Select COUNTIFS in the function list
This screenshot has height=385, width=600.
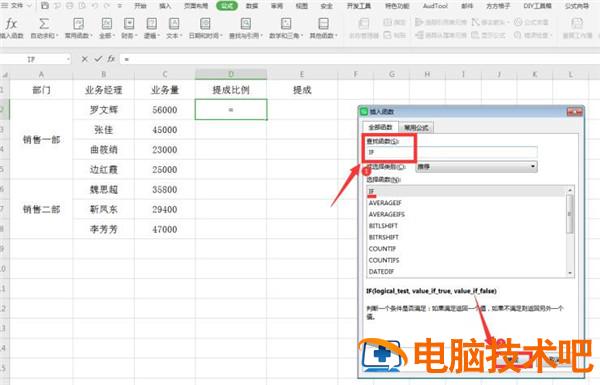pyautogui.click(x=466, y=260)
